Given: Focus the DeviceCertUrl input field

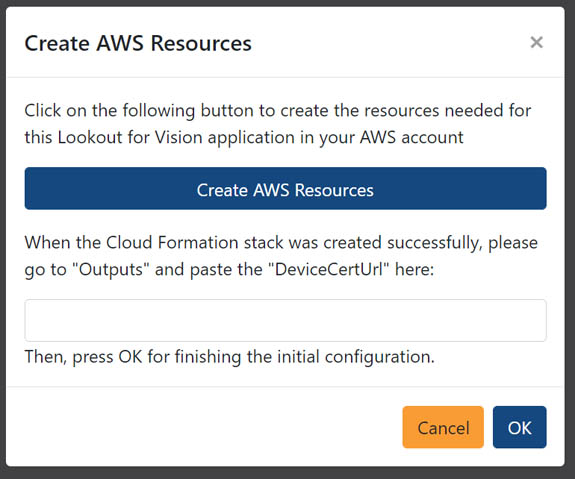Looking at the screenshot, I should 285,320.
